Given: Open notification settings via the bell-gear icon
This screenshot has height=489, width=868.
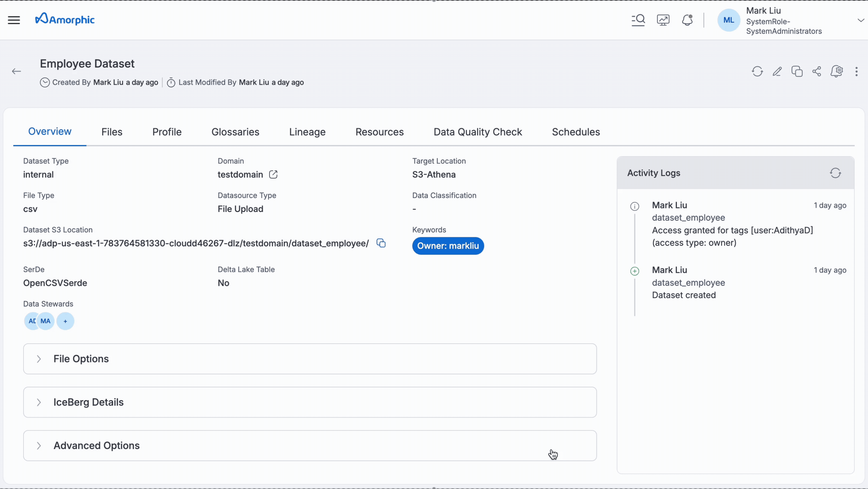Looking at the screenshot, I should (837, 71).
